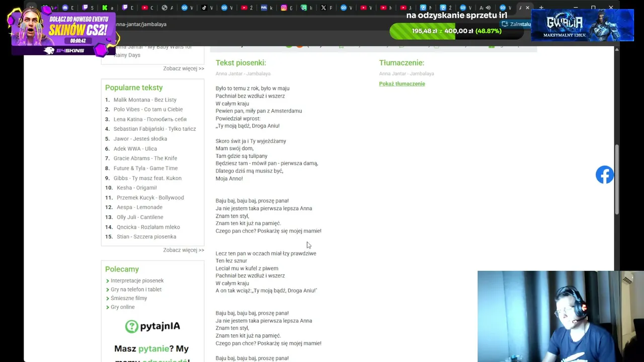Click the Facebook icon on the page edge
This screenshot has height=362, width=644.
point(605,175)
